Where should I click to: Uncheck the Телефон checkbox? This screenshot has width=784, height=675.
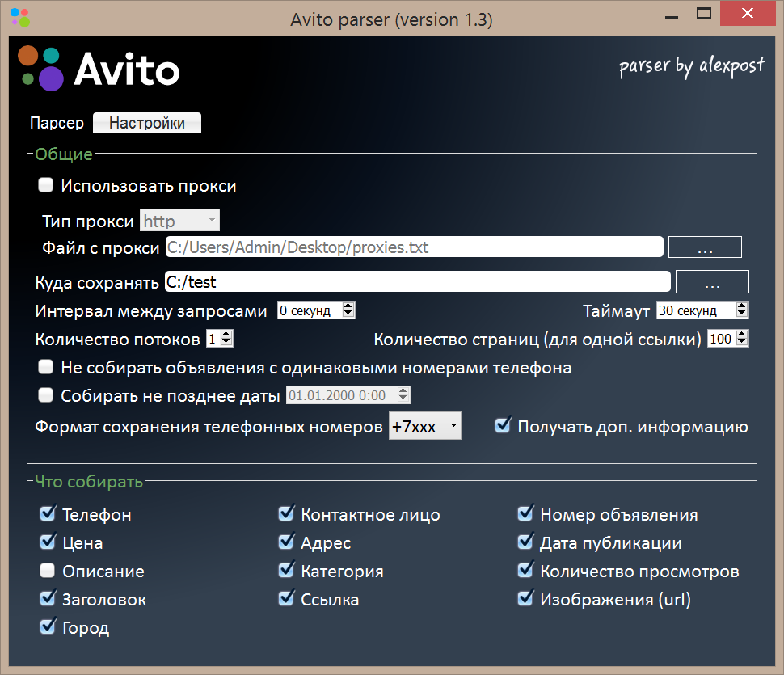pos(47,514)
